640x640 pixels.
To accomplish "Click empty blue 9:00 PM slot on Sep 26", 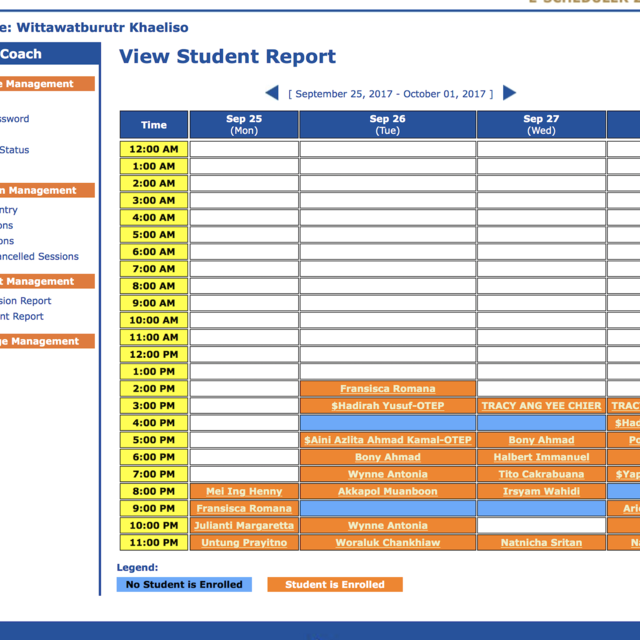I will click(x=387, y=509).
